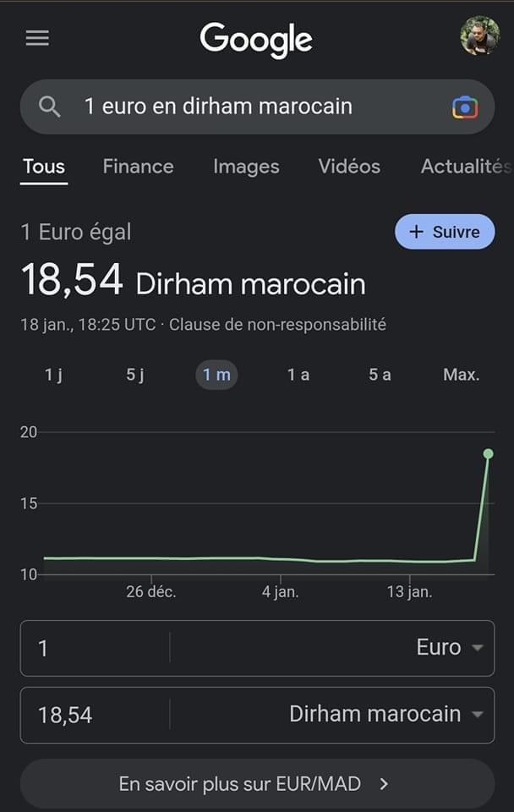Switch to the Images tab
Screen dimensions: 514x812
(x=246, y=167)
